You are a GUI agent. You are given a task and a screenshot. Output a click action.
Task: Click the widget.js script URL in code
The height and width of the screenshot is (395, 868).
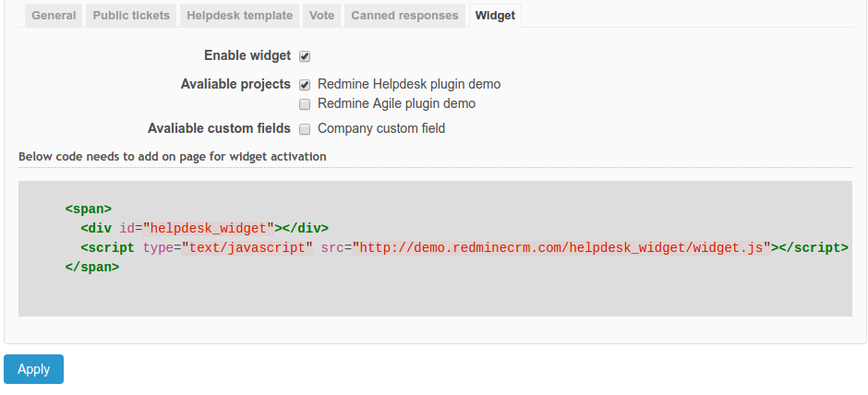(x=561, y=247)
